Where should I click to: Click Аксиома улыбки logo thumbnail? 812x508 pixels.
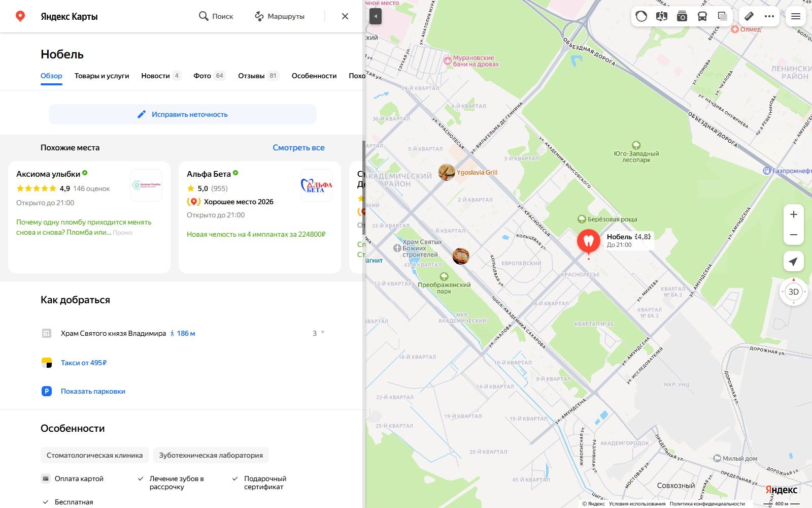pos(146,185)
